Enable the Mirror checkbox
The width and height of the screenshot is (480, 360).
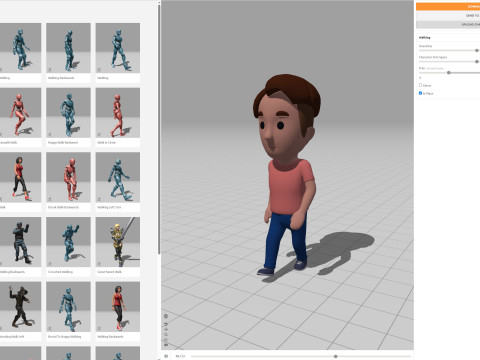[x=420, y=85]
